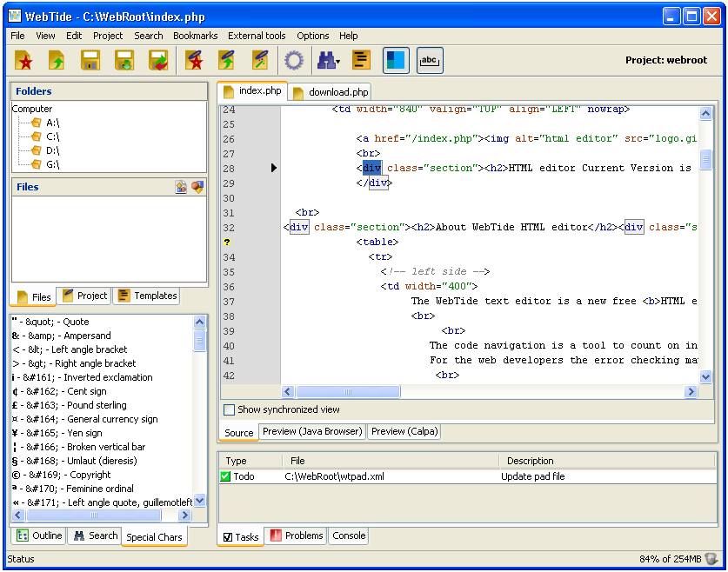Viewport: 728px width, 572px height.
Task: Click the open project icon with pen and arrow
Action: (x=227, y=60)
